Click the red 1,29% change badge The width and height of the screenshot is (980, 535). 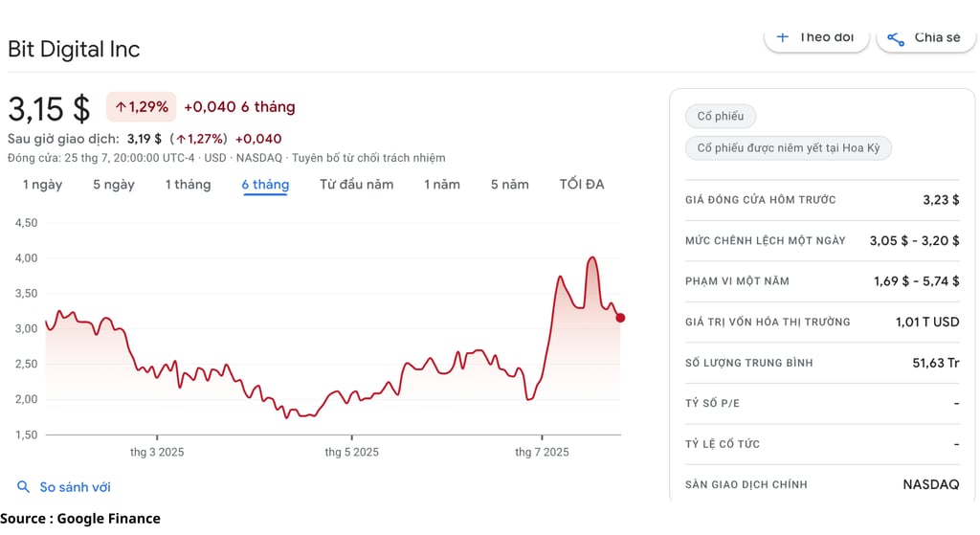click(141, 107)
